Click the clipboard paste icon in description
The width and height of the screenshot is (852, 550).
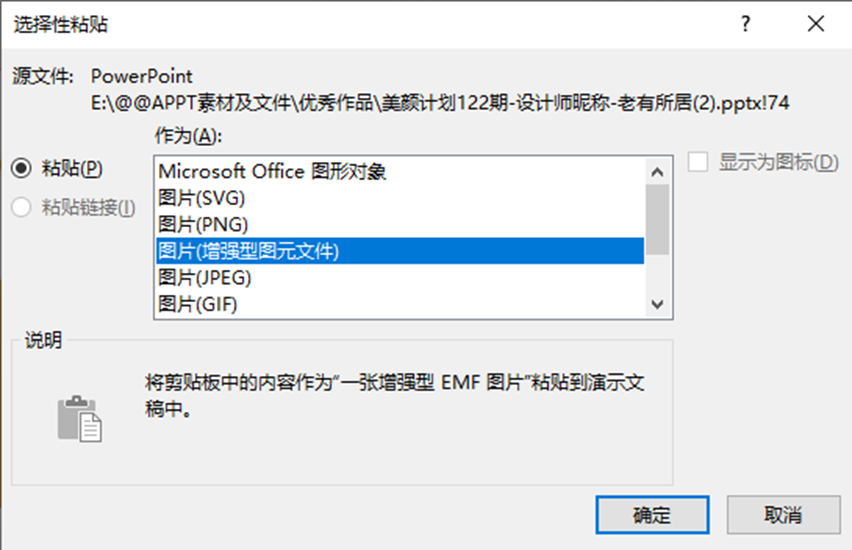pyautogui.click(x=79, y=418)
